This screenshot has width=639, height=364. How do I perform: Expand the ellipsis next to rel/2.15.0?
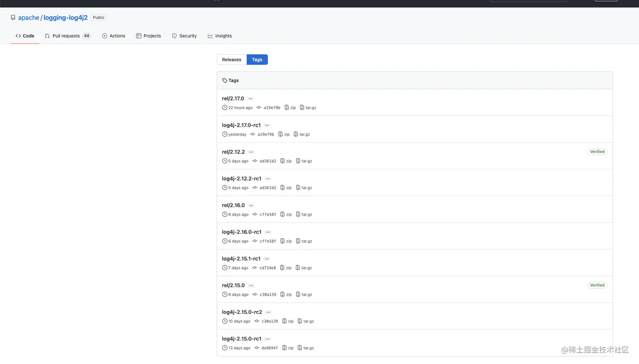(x=251, y=285)
